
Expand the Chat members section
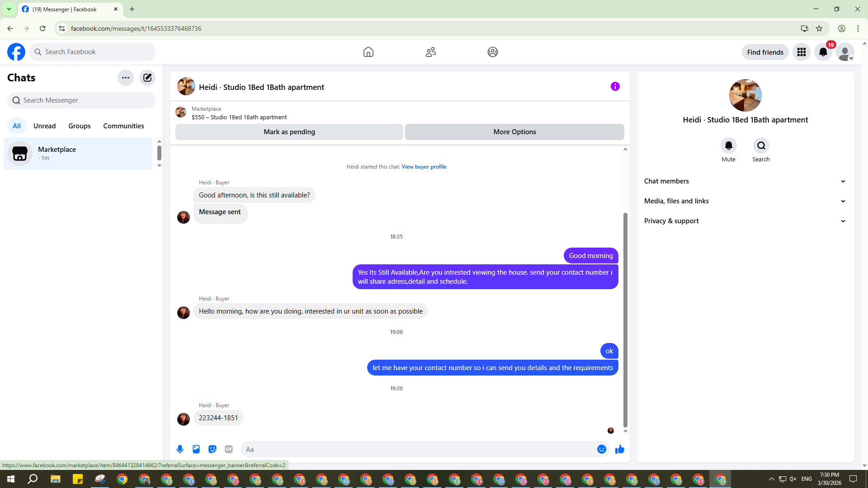745,181
